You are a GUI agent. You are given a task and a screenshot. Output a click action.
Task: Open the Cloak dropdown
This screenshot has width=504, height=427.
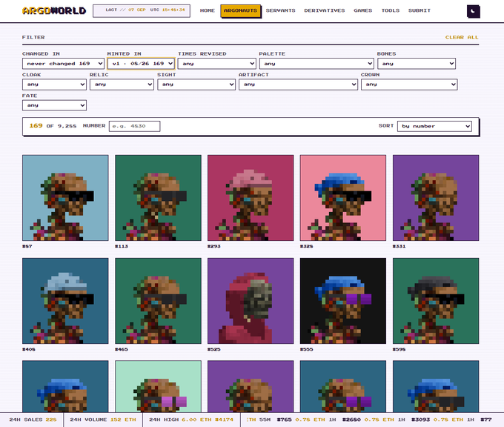[x=54, y=85]
